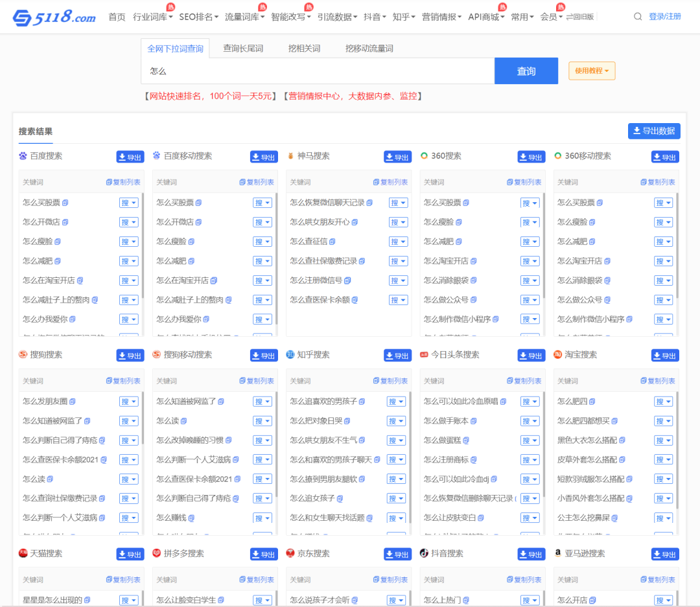Copy keyword 怎么改掉晚睡的习惯 icon
The width and height of the screenshot is (700, 607).
(x=229, y=440)
